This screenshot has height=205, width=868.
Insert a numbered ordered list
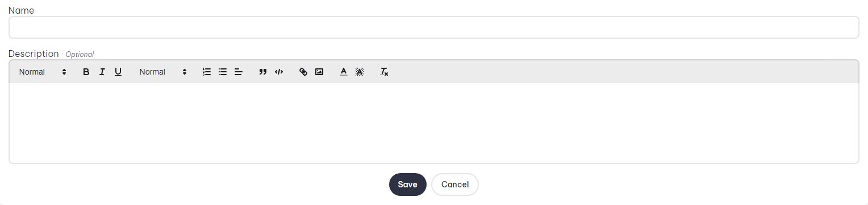[x=207, y=72]
